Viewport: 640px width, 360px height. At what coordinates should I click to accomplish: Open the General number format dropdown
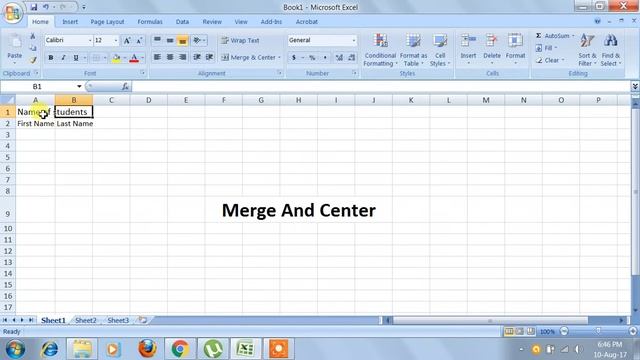(353, 40)
